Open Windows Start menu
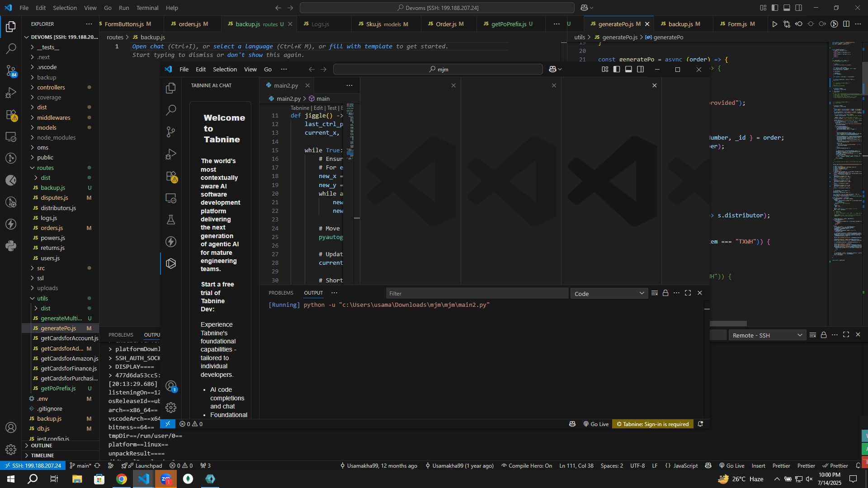The height and width of the screenshot is (488, 868). 11,479
